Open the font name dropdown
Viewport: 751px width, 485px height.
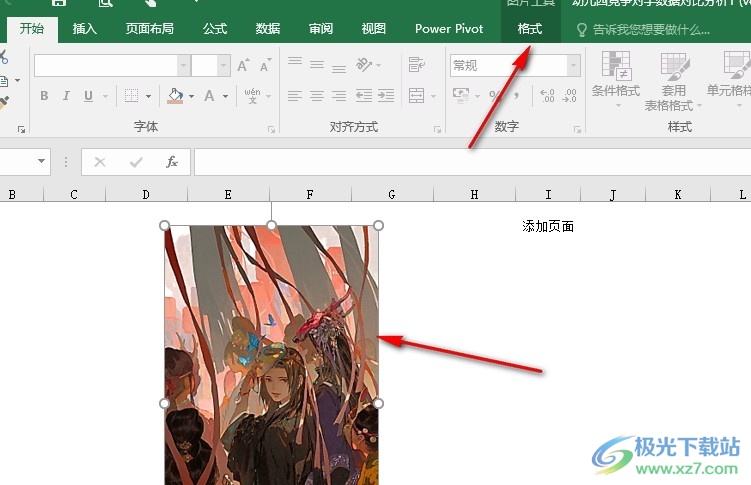click(x=183, y=66)
